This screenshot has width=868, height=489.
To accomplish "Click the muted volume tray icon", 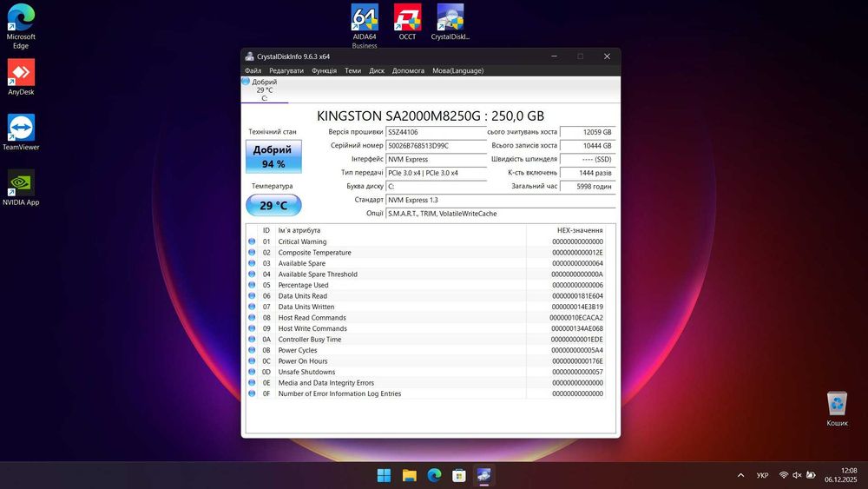I will (797, 475).
